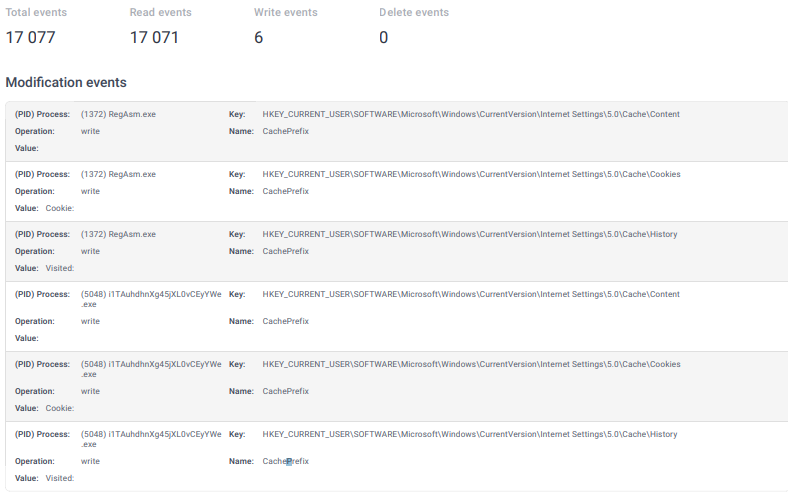
Task: Click the Cache\Content key of first RegAsm.exe event
Action: point(471,114)
